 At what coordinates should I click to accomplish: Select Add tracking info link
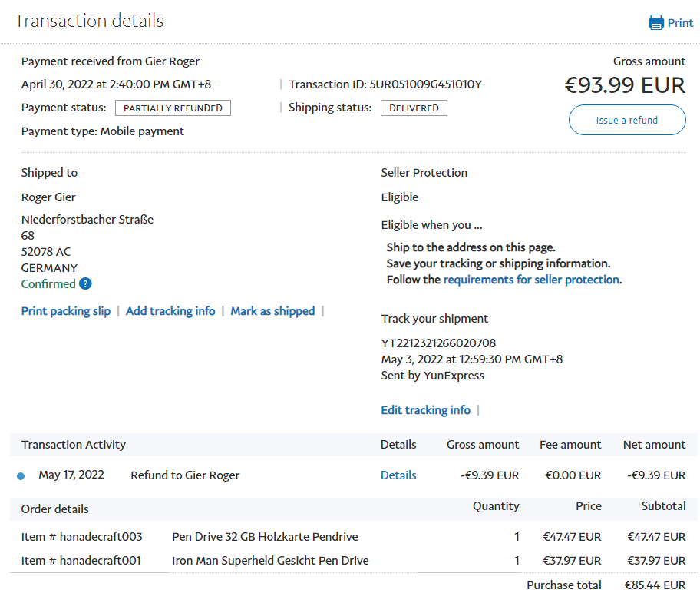(x=170, y=311)
